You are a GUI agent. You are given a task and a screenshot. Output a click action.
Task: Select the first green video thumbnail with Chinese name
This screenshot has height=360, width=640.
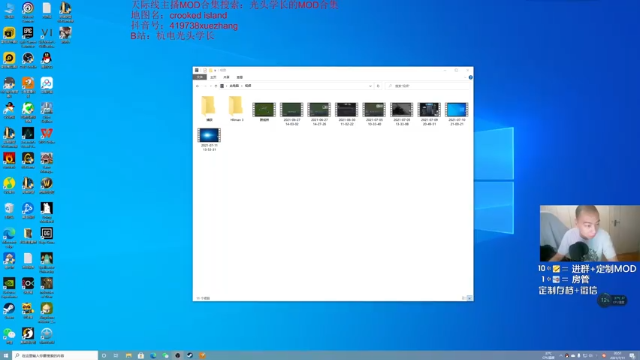(264, 112)
